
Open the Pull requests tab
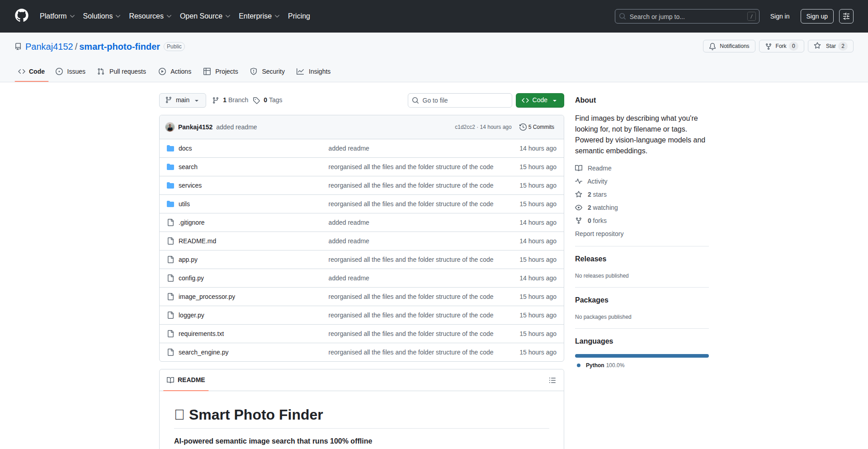122,71
